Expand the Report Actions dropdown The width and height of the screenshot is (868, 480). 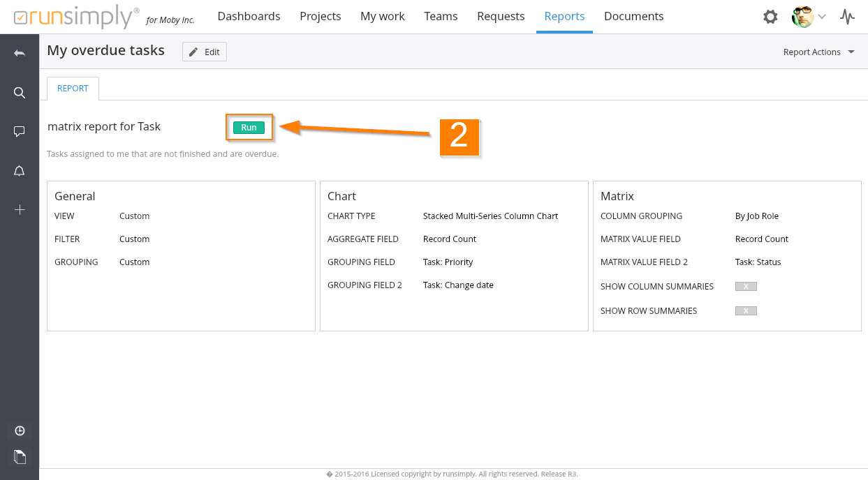tap(818, 52)
